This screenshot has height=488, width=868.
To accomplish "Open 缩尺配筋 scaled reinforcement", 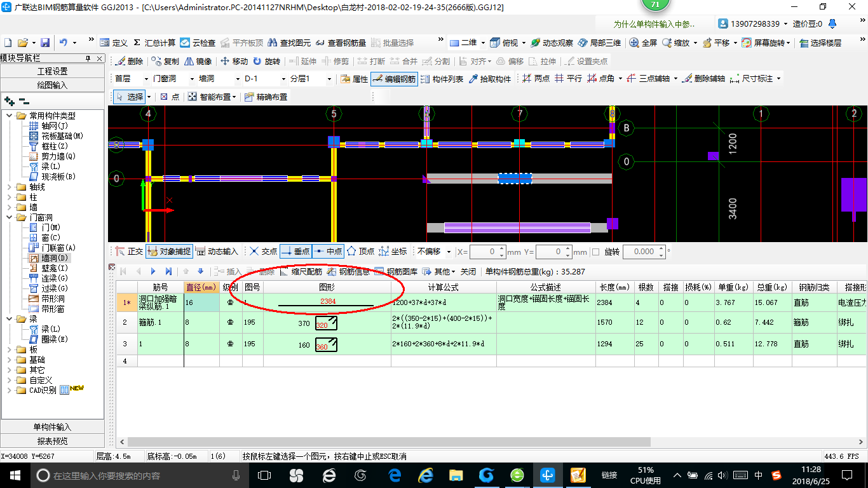I will 301,271.
